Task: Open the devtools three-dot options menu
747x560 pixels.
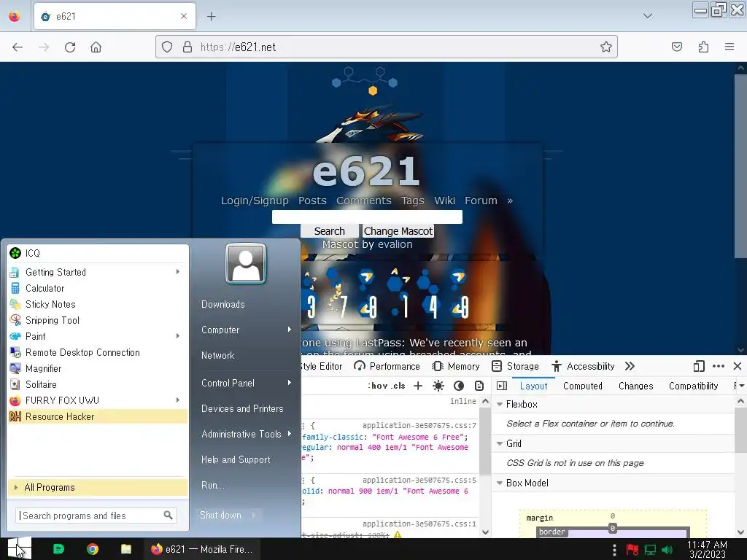Action: (719, 366)
